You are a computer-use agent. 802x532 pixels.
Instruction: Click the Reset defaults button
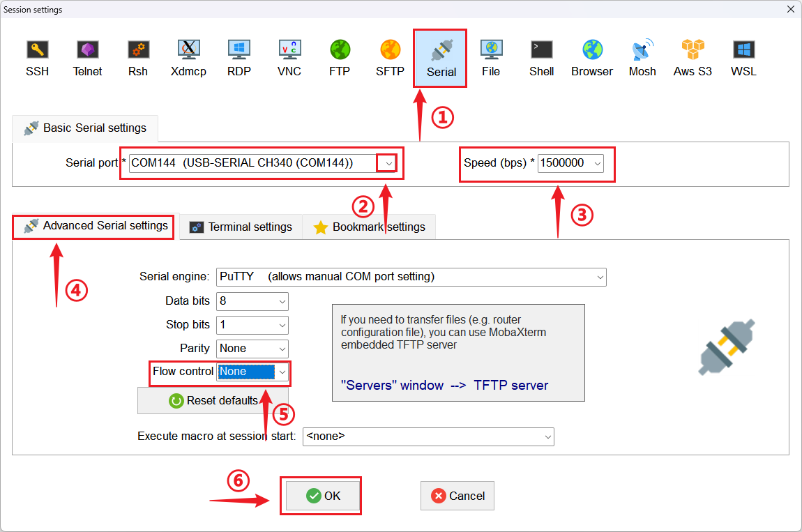[213, 401]
